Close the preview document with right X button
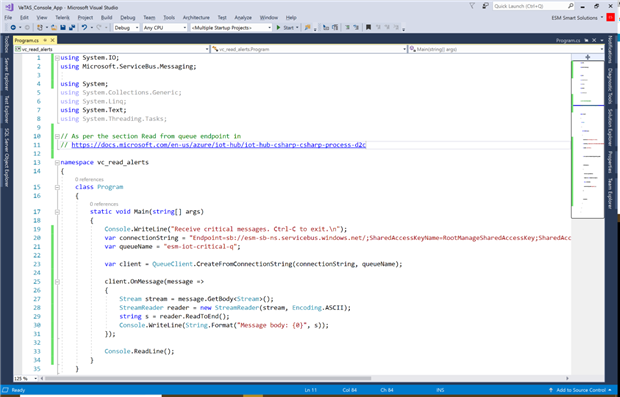 click(x=594, y=40)
